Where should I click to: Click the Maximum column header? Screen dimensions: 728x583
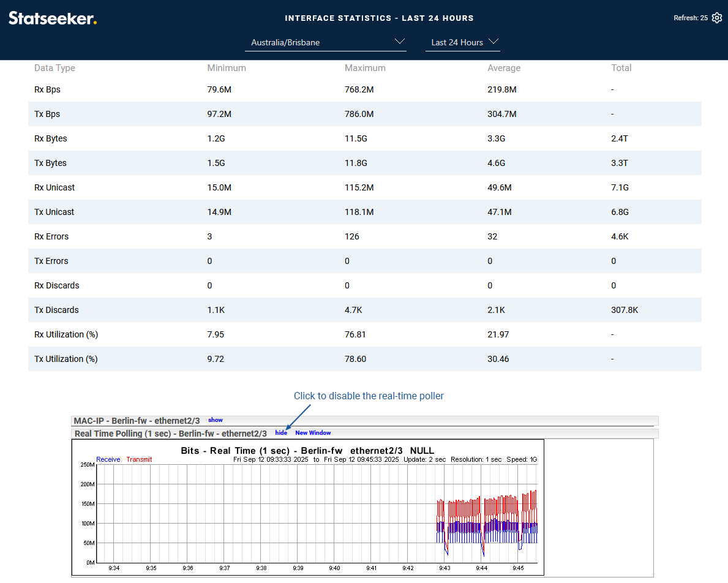pos(365,68)
